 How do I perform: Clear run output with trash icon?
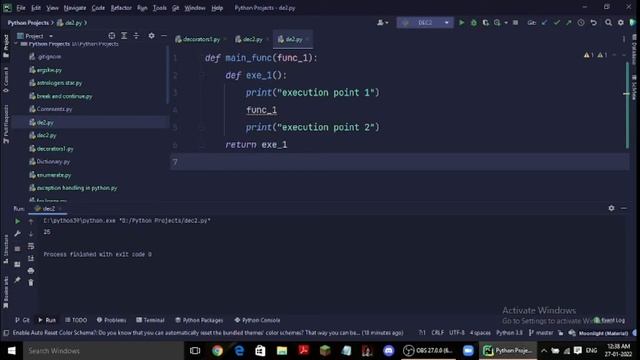coord(31,282)
